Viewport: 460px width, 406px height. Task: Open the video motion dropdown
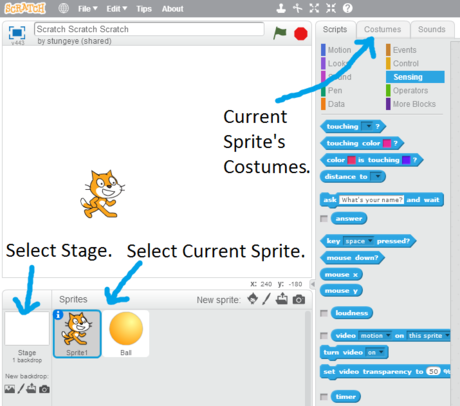coord(375,336)
